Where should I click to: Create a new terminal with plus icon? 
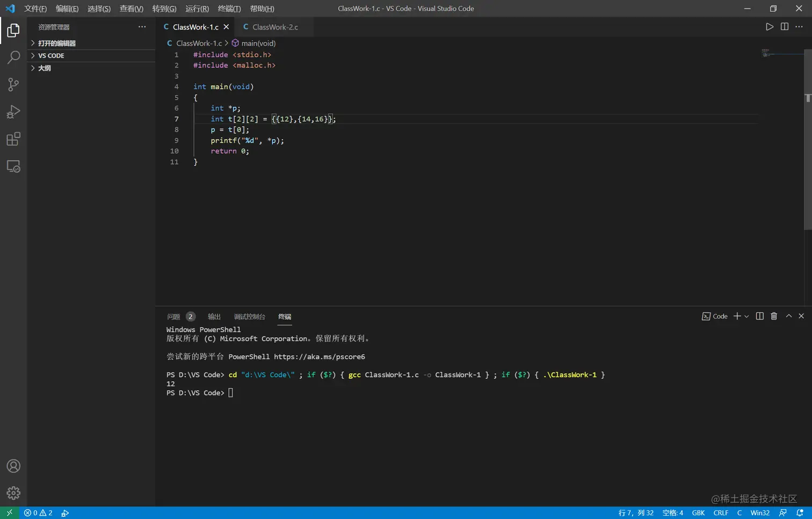tap(737, 316)
